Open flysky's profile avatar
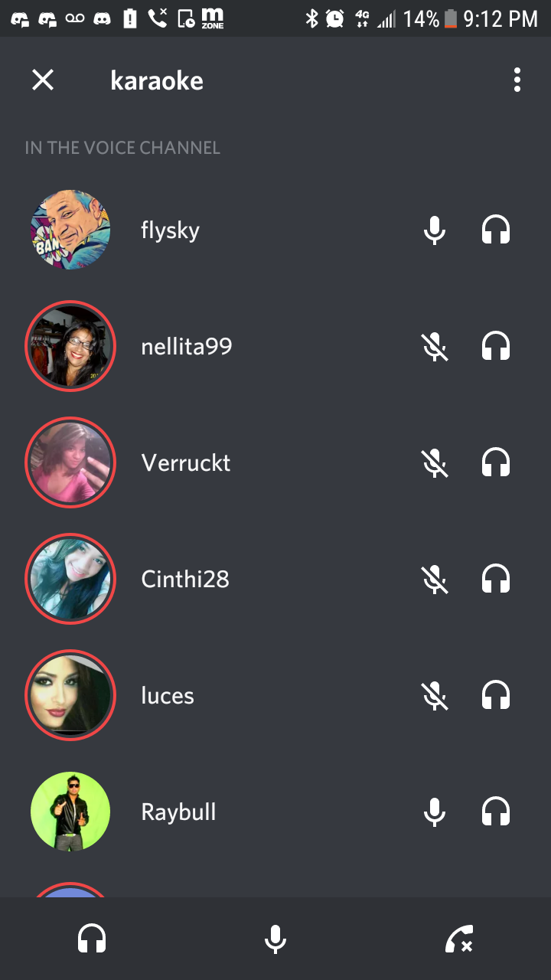Viewport: 551px width, 980px height. [70, 230]
